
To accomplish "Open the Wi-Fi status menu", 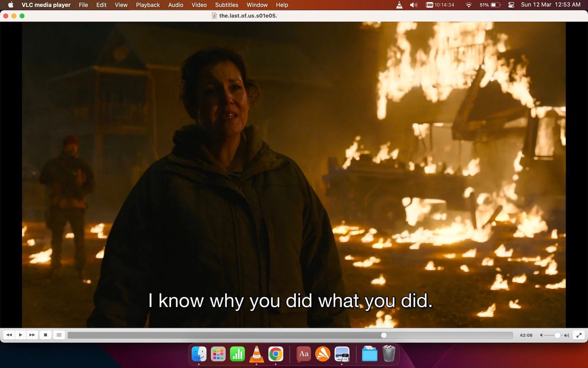I will pos(469,5).
